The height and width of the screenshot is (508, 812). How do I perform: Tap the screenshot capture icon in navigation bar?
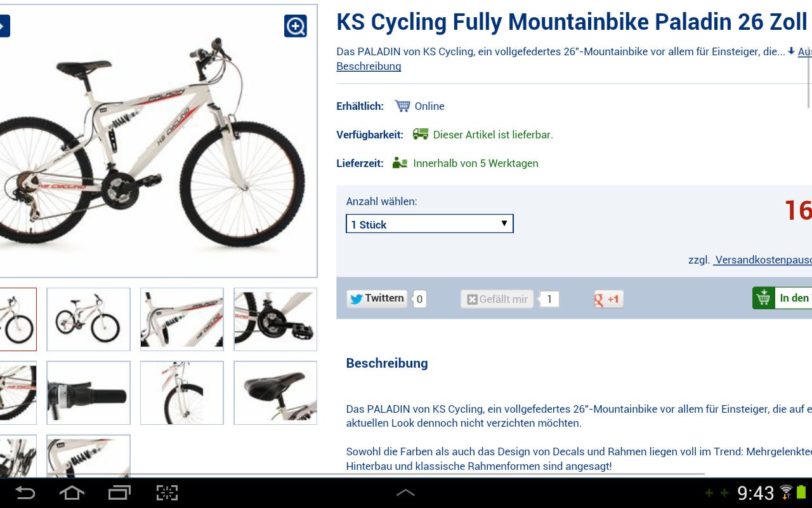click(167, 493)
